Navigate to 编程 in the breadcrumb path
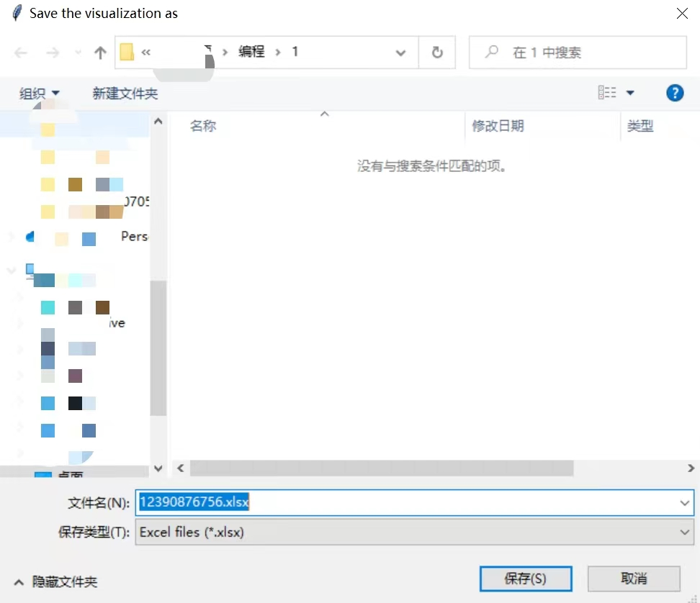Screen dimensions: 700x603 click(252, 52)
